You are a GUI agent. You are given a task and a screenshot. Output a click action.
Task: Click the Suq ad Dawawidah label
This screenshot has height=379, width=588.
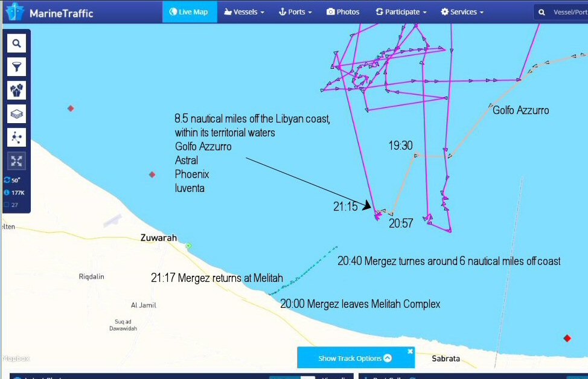point(123,325)
